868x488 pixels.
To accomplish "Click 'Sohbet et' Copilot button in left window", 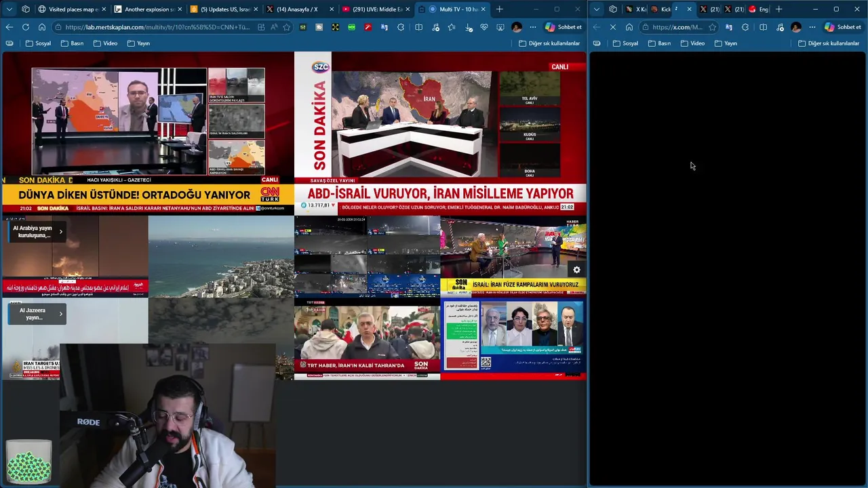I will click(564, 27).
